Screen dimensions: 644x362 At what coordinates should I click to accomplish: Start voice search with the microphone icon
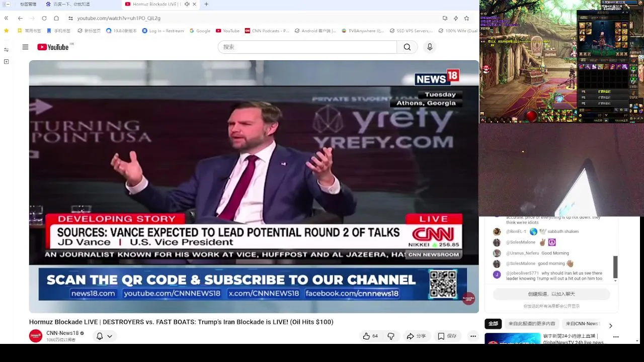point(430,47)
